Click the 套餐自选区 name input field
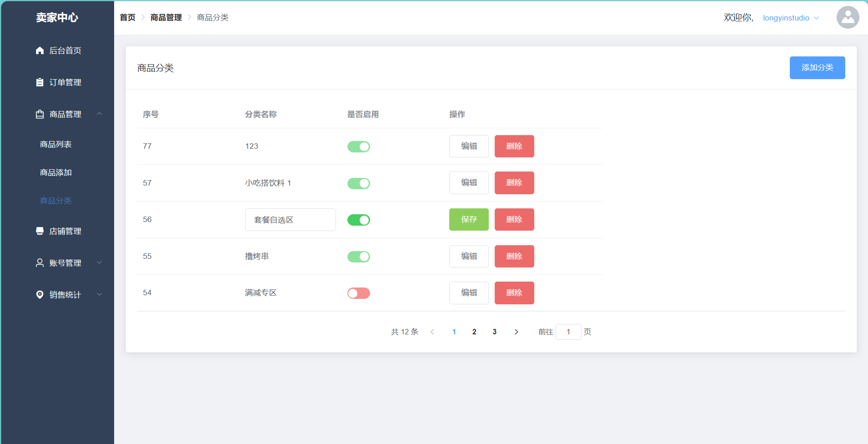The width and height of the screenshot is (868, 444). coord(291,220)
